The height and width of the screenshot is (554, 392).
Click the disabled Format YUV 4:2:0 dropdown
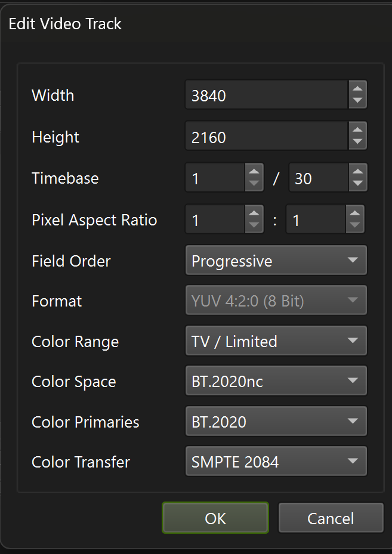tap(276, 301)
